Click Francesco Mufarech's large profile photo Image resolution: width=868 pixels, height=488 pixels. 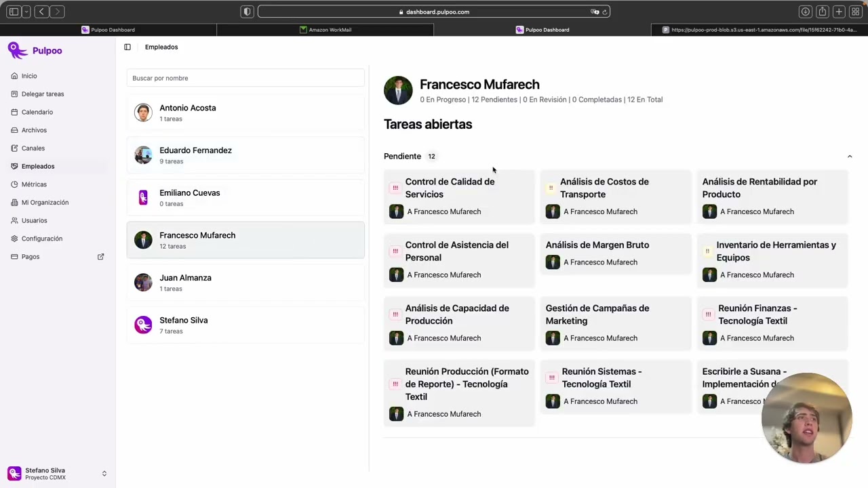tap(398, 90)
